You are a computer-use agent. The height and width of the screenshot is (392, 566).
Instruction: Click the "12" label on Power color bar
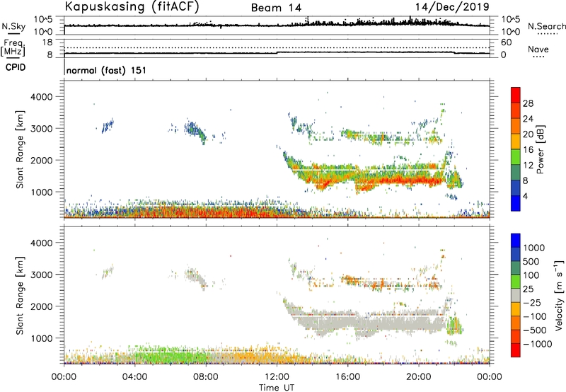point(528,166)
